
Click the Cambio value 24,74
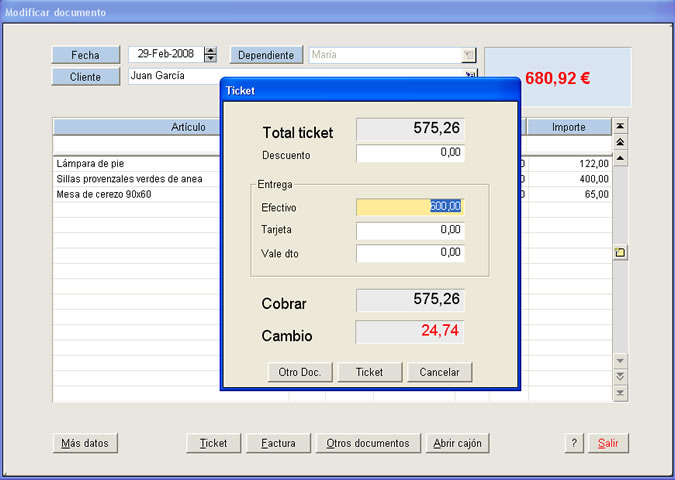point(409,331)
